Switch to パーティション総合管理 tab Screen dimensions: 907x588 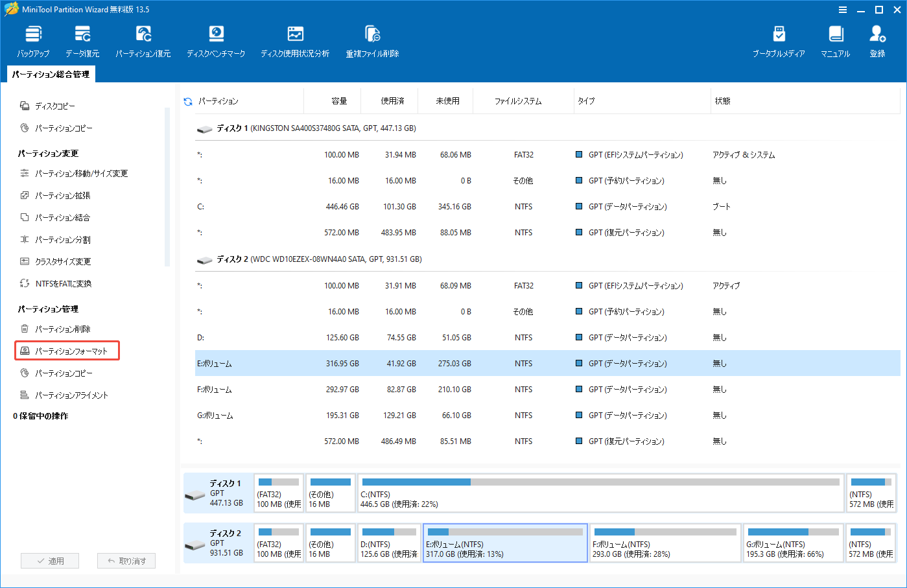[50, 74]
